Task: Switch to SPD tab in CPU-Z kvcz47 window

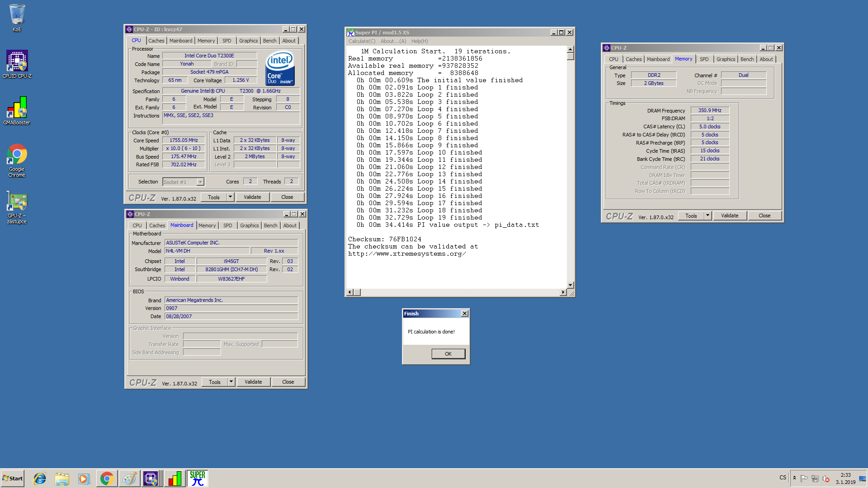Action: coord(227,41)
